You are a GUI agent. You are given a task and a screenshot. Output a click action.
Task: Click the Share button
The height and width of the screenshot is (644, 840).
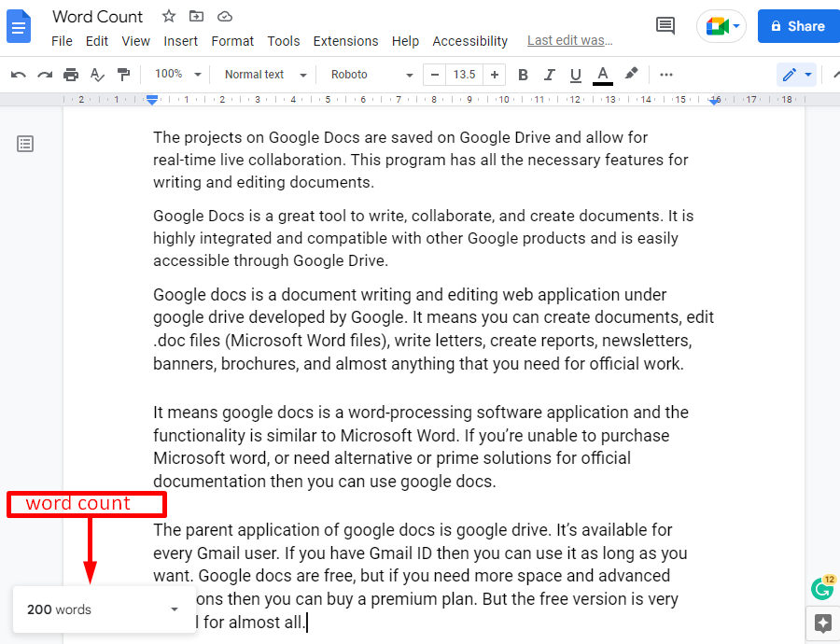798,26
